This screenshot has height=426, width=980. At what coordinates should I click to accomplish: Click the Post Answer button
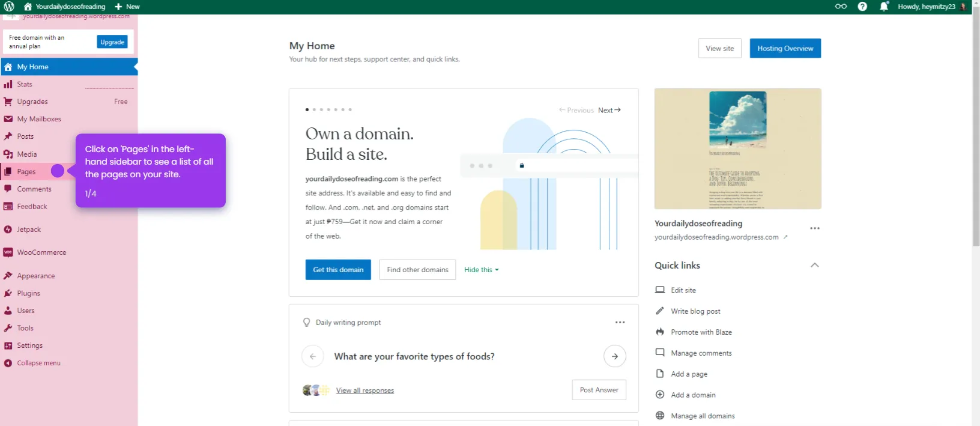tap(599, 390)
